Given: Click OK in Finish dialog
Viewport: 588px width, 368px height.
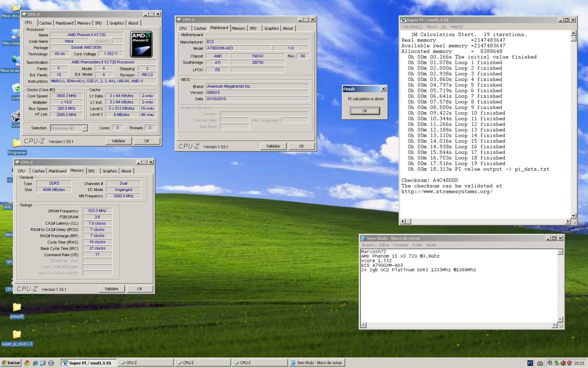Looking at the screenshot, I should point(365,111).
